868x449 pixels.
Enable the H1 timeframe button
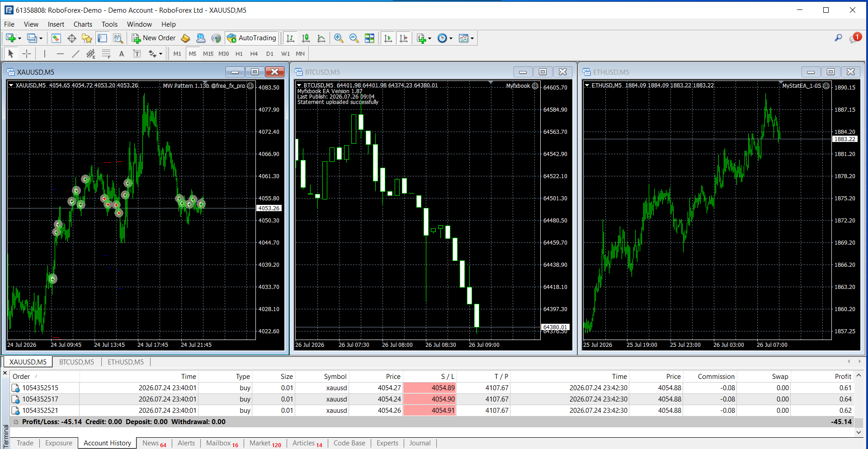239,54
